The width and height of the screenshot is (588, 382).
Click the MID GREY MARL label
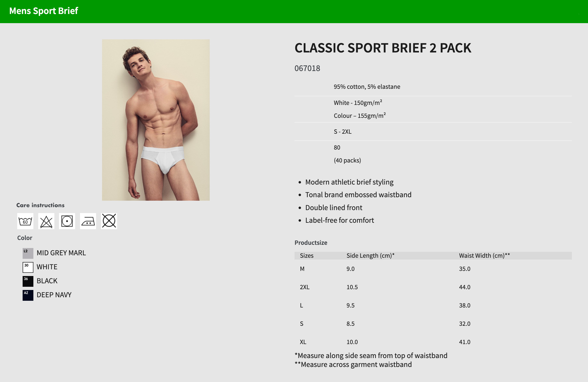pos(61,253)
